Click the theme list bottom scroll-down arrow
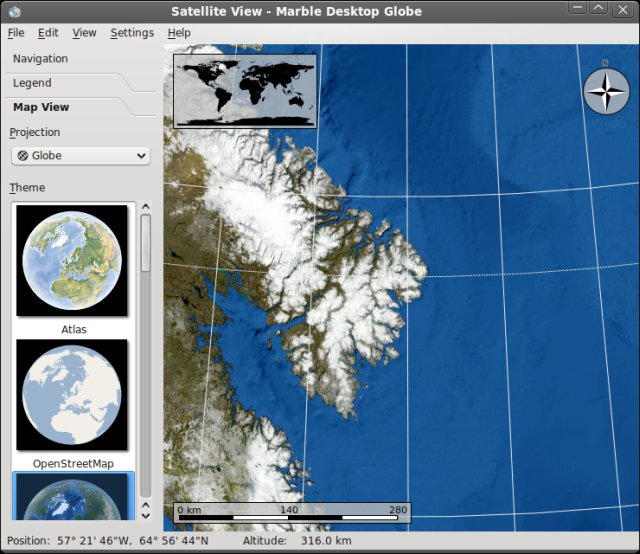640x554 pixels. pyautogui.click(x=145, y=516)
